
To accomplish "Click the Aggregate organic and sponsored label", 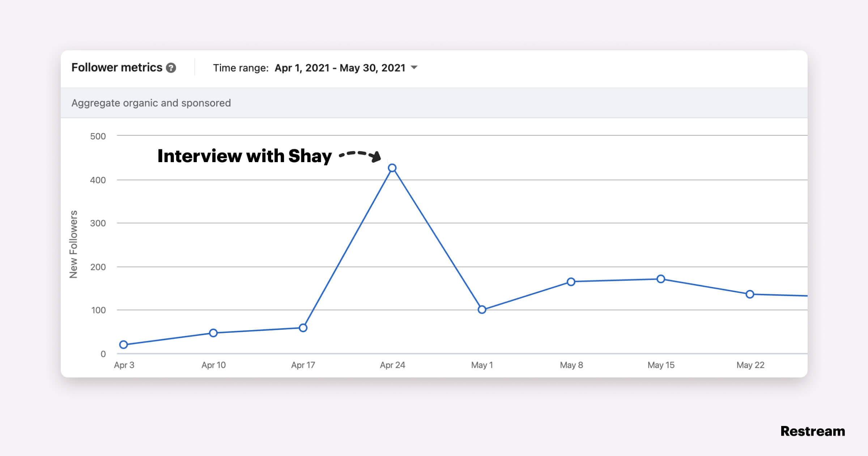I will [151, 103].
